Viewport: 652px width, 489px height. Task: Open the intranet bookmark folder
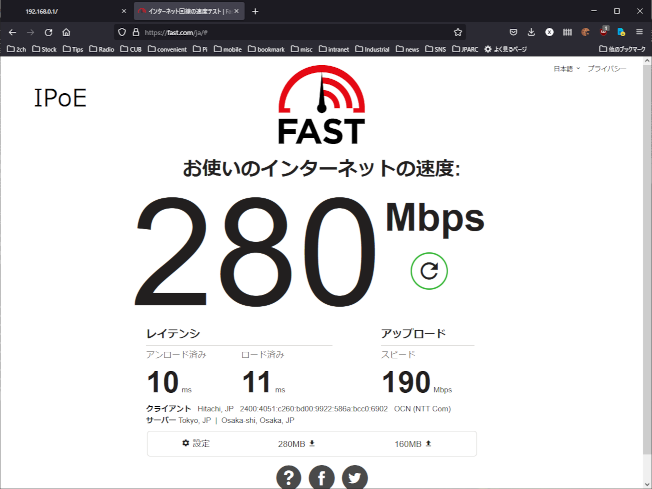tap(334, 49)
